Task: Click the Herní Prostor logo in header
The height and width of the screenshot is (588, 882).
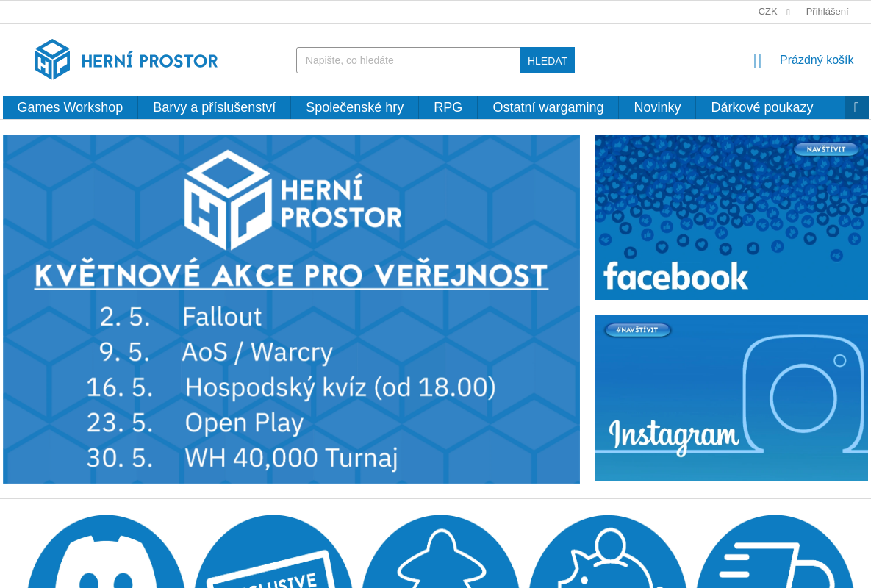Action: (126, 60)
